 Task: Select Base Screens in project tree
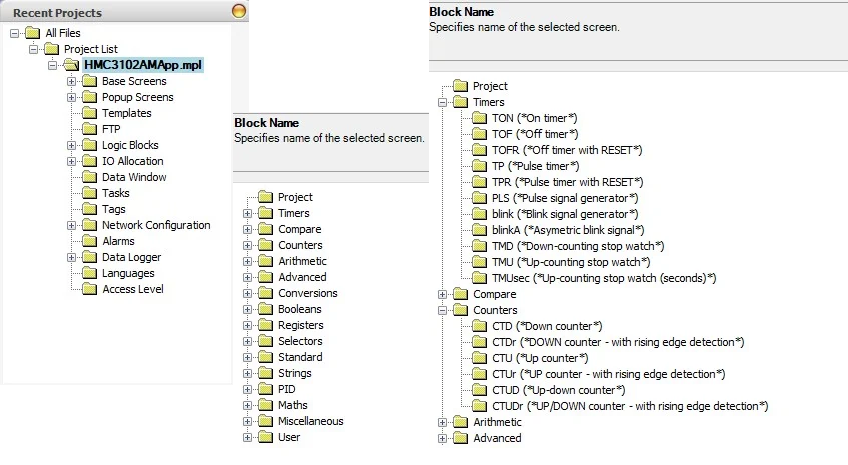(x=134, y=81)
